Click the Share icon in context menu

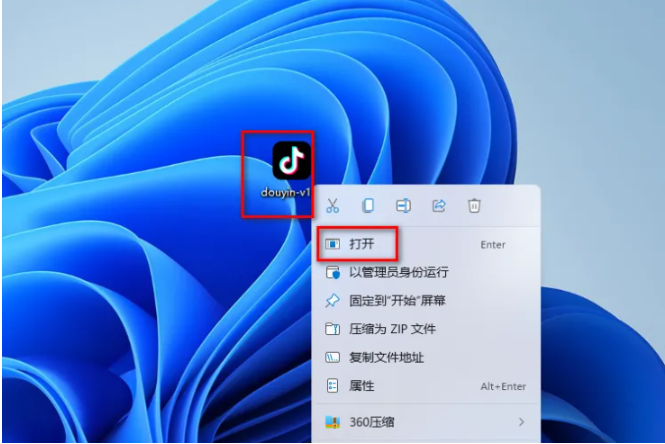click(439, 206)
